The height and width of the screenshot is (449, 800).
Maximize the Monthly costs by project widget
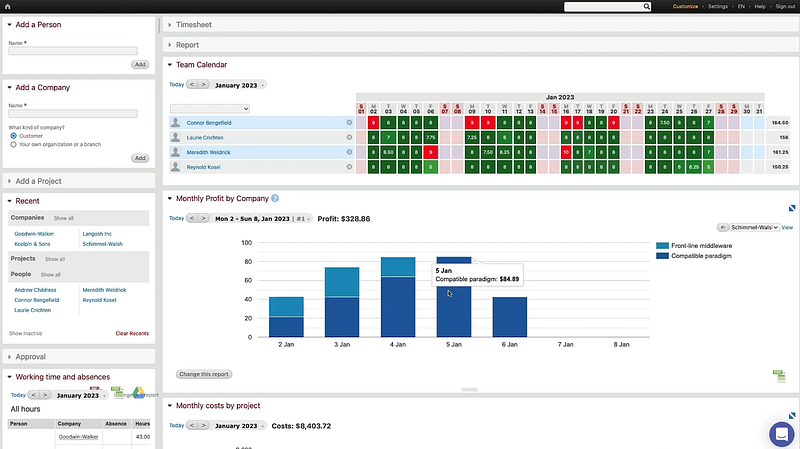[792, 416]
